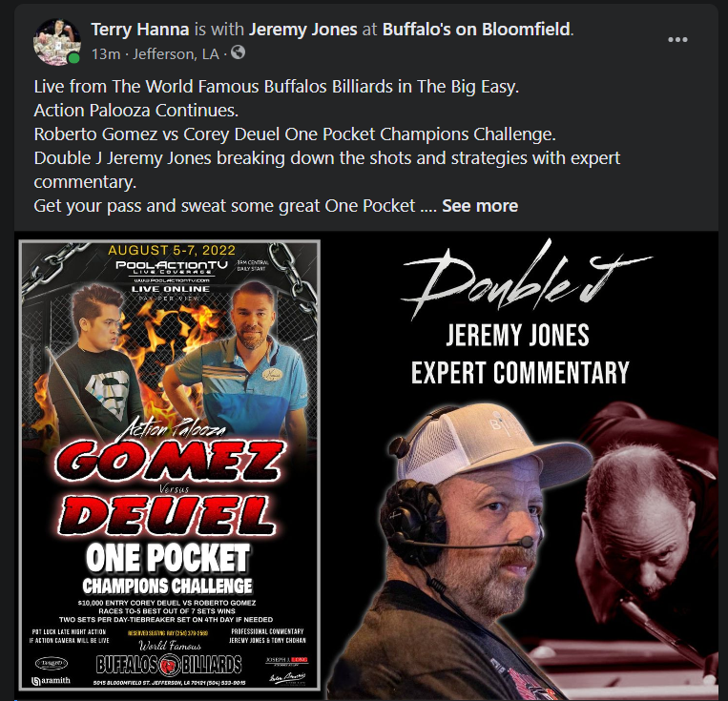
Task: Click the green online status dot
Action: point(73,58)
